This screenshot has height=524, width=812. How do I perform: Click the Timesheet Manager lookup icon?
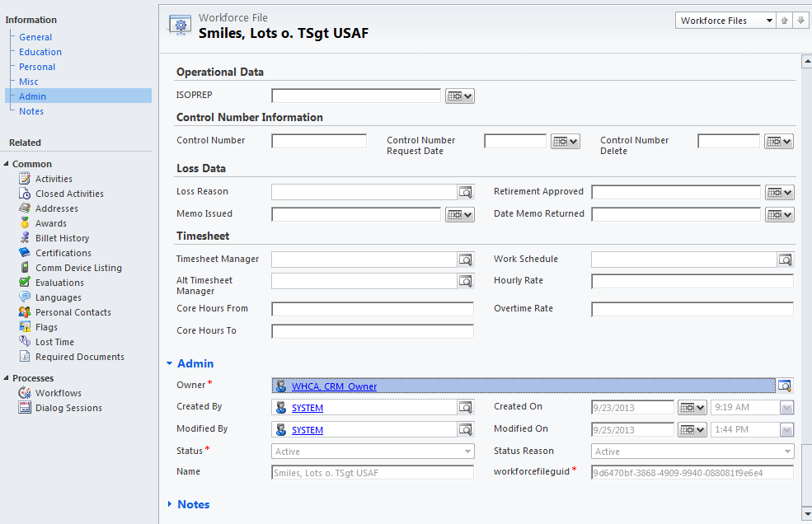(466, 260)
